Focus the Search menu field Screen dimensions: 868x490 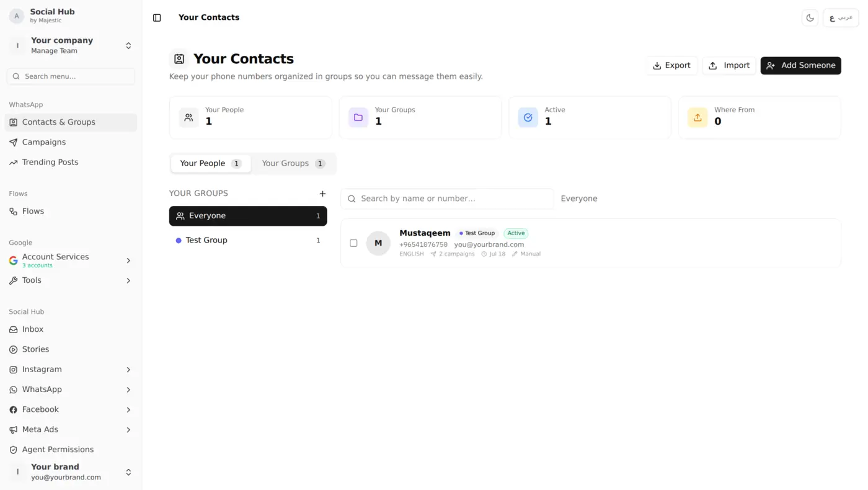[x=71, y=76]
